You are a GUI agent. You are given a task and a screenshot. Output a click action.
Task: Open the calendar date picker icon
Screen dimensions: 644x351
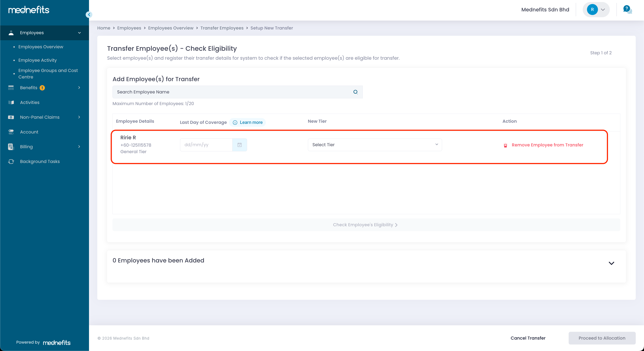[x=239, y=145]
